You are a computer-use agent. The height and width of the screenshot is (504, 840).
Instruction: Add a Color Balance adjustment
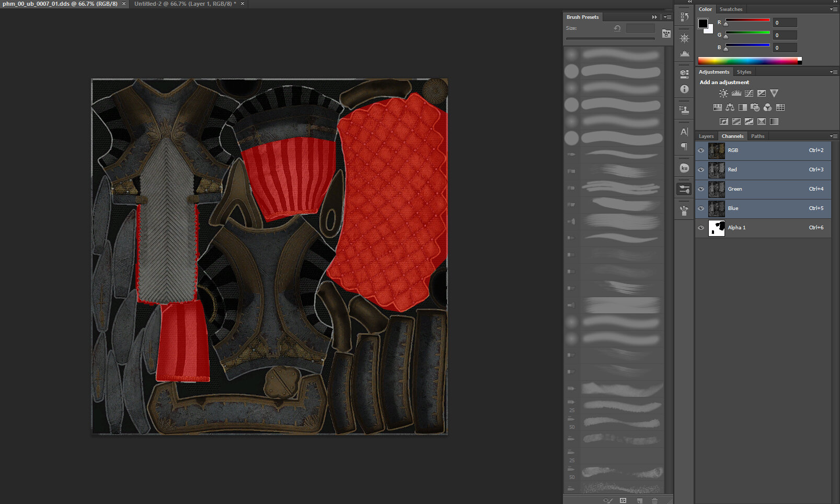(730, 108)
